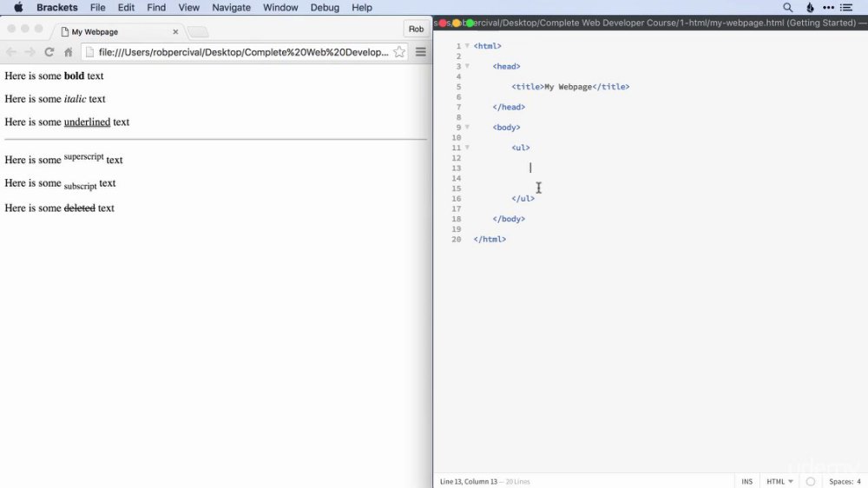Open the Debug menu
This screenshot has height=488, width=868.
325,8
